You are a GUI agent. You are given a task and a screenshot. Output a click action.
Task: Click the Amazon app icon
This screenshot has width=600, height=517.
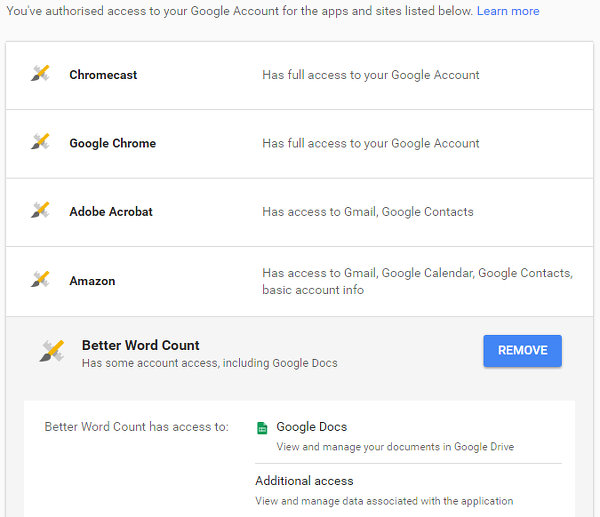pyautogui.click(x=40, y=279)
